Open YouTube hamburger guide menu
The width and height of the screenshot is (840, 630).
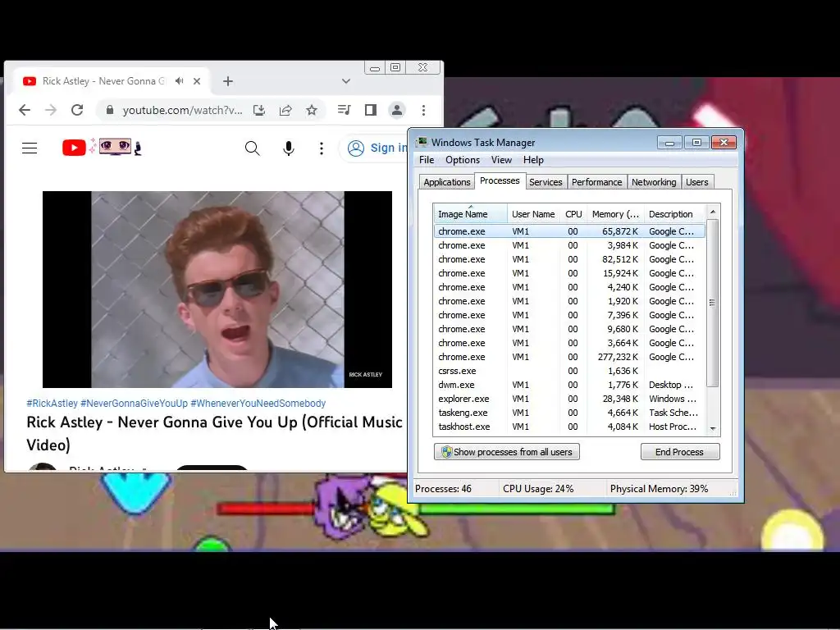(x=30, y=148)
